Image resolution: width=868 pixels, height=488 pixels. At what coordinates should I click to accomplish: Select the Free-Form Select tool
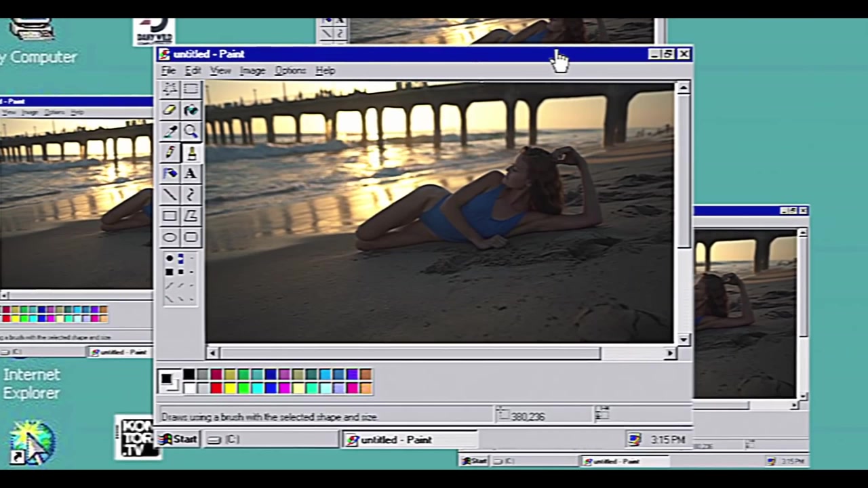(x=170, y=89)
